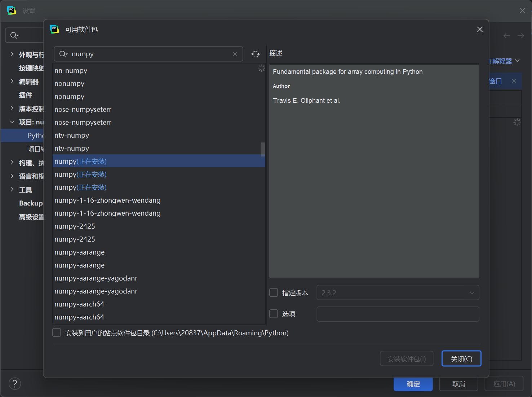Image resolution: width=532 pixels, height=397 pixels.
Task: Select numpy-aarch64 in package list
Action: point(79,304)
